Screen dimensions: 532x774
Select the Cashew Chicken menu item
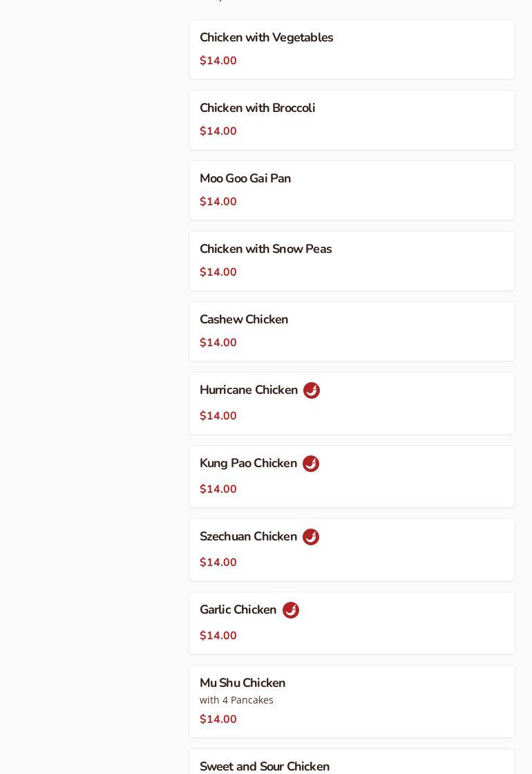click(x=244, y=320)
